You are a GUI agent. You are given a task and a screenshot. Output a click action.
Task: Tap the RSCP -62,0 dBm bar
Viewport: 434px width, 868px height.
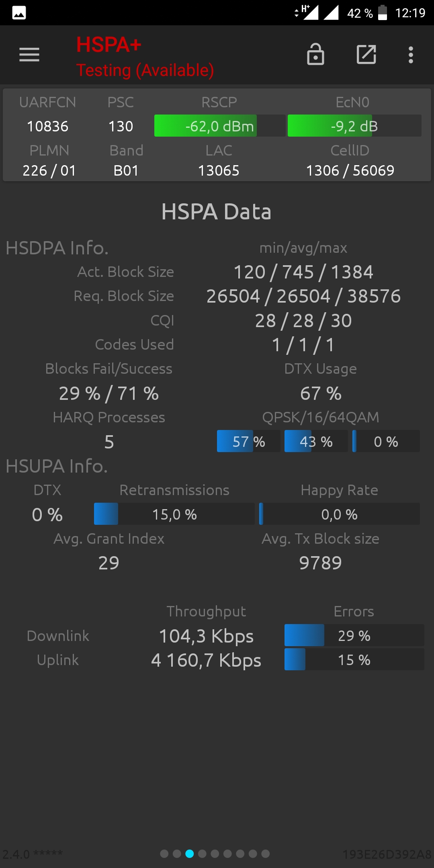220,126
